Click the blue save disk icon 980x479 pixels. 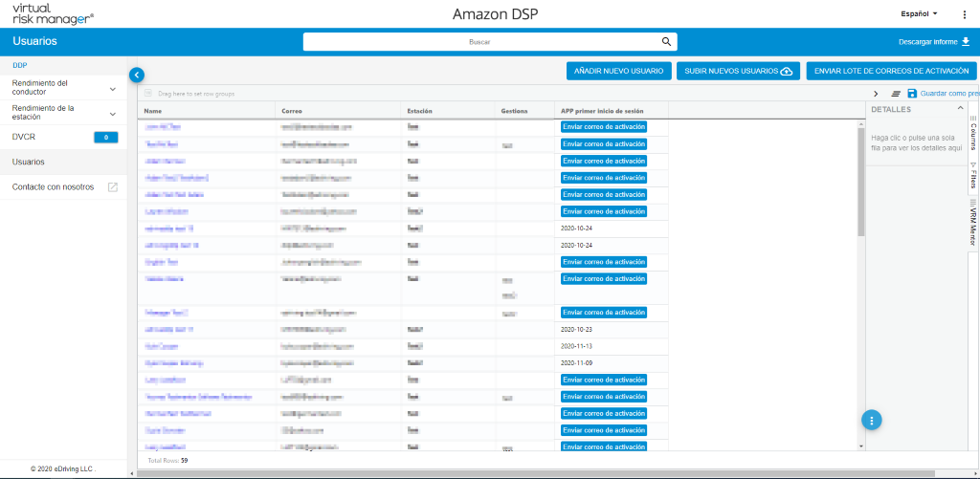click(912, 94)
